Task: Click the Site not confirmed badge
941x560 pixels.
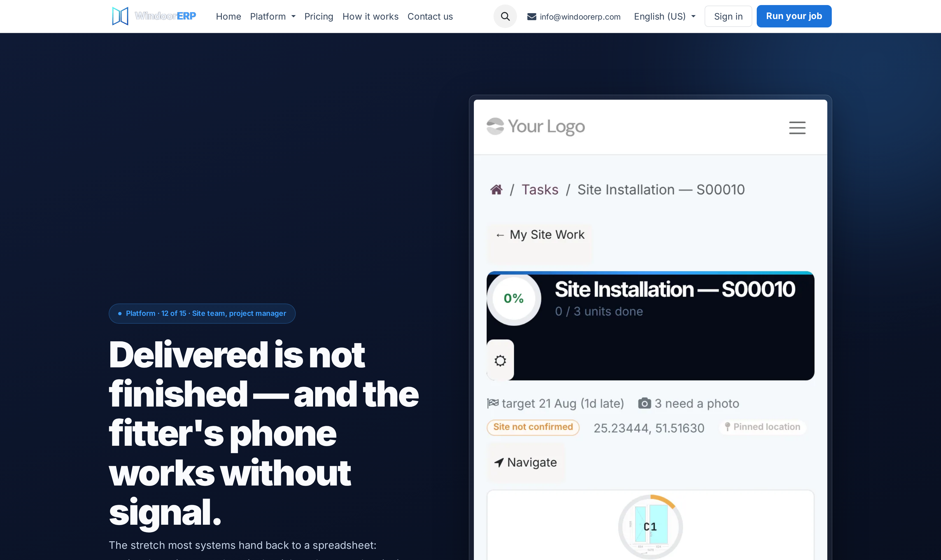Action: point(533,427)
